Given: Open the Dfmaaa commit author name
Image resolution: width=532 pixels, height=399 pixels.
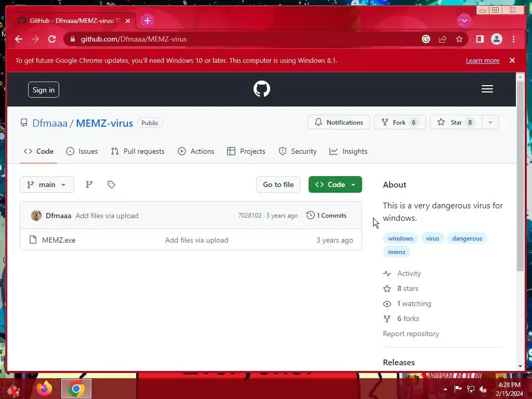Looking at the screenshot, I should [58, 216].
